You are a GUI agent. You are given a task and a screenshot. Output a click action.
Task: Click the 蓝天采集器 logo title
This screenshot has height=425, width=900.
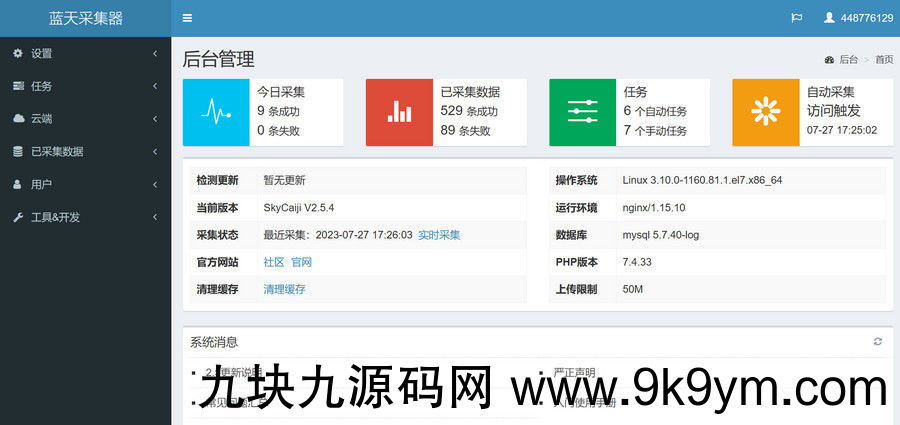pyautogui.click(x=85, y=18)
